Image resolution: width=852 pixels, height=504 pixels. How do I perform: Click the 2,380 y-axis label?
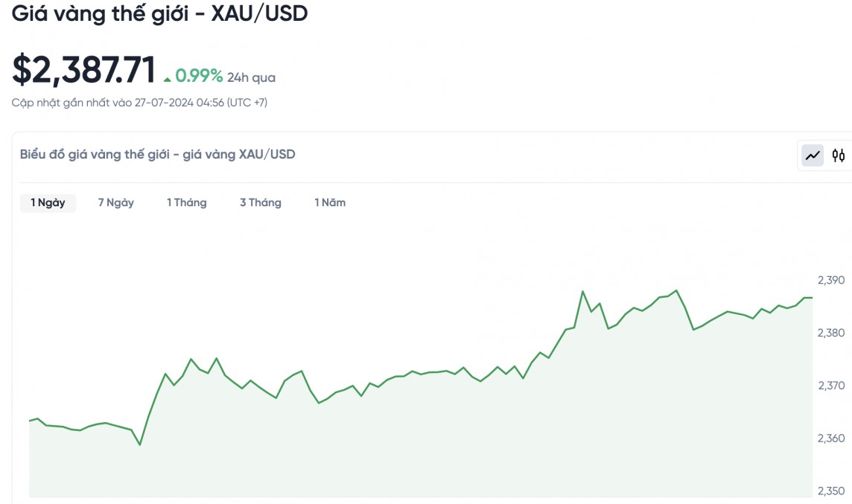(x=830, y=333)
